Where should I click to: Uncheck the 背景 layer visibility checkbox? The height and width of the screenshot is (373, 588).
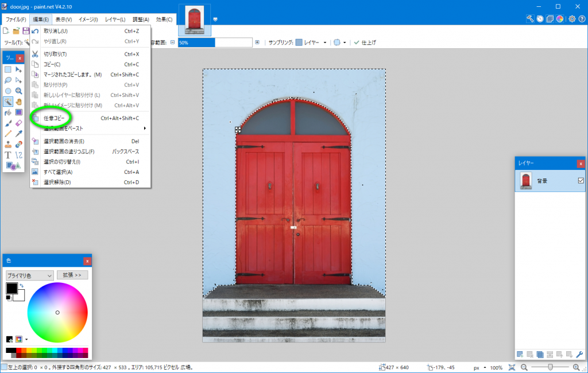pos(581,181)
